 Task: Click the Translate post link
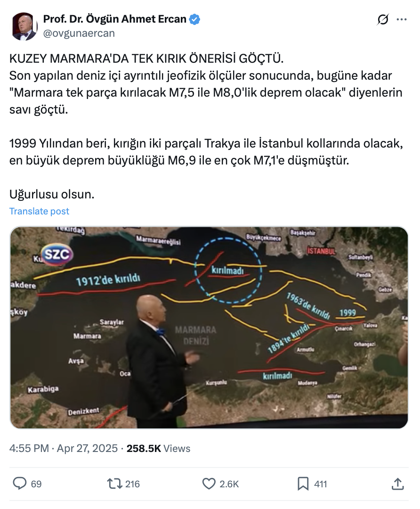[x=39, y=211]
